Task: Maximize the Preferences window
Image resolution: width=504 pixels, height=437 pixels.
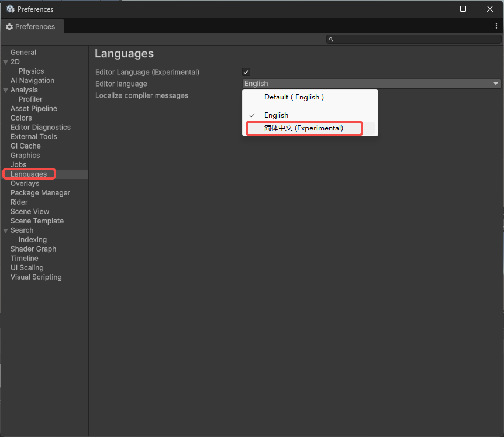Action: [463, 9]
